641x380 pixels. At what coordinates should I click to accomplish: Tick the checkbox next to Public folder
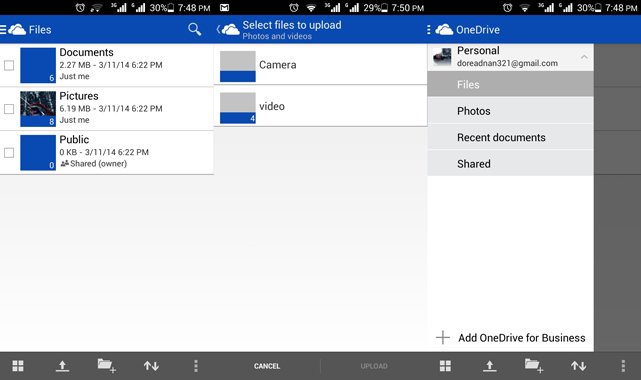pos(9,153)
